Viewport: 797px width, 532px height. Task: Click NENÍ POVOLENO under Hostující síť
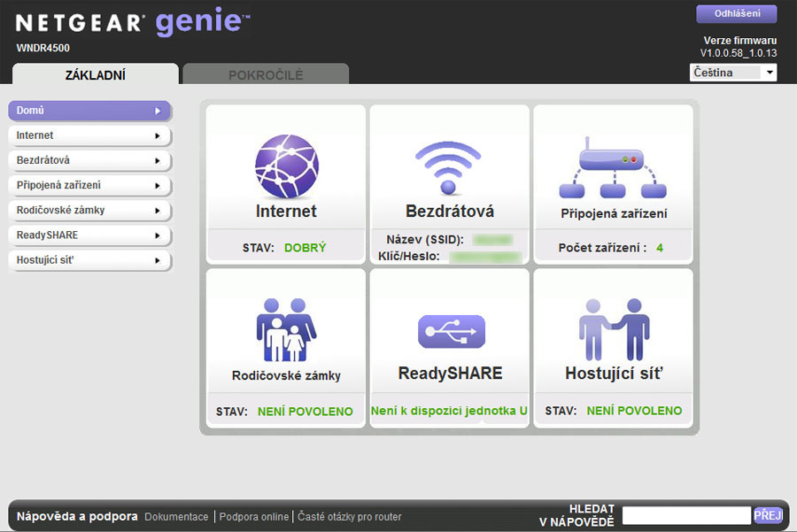634,411
